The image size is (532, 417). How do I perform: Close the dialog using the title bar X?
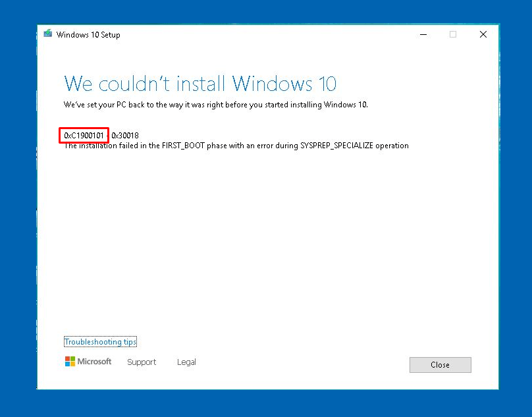click(483, 34)
